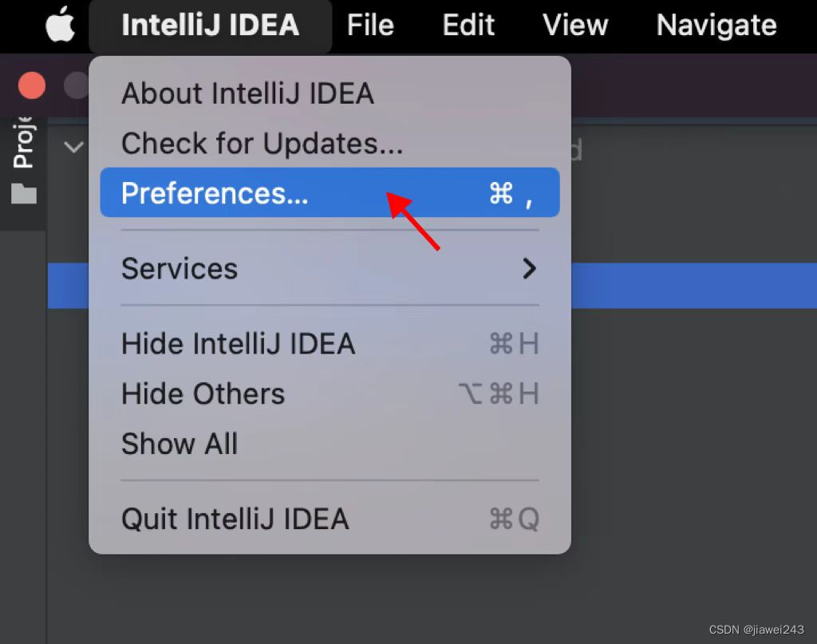Select Quit IntelliJ IDEA

pyautogui.click(x=235, y=520)
